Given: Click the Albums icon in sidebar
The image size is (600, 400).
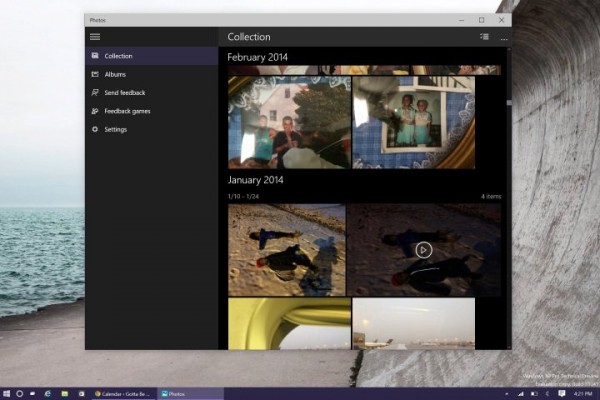Looking at the screenshot, I should coord(95,74).
